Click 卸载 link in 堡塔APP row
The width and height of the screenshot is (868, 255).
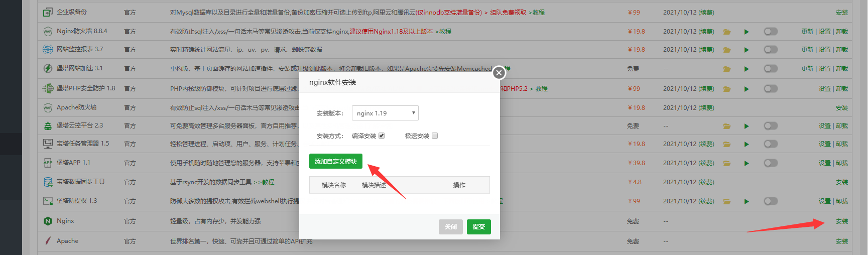(842, 163)
